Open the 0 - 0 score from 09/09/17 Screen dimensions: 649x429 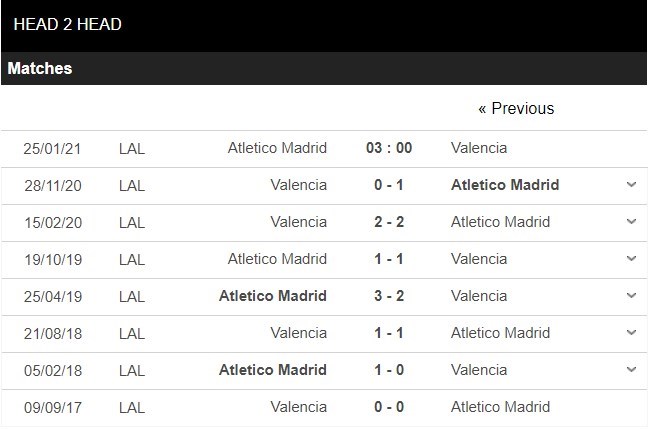click(389, 407)
